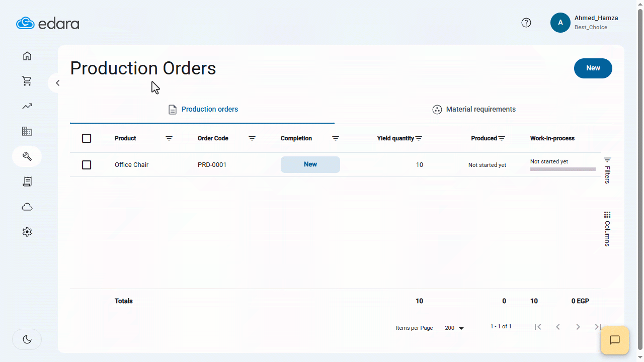This screenshot has height=362, width=644.
Task: Click the New completion status badge
Action: click(310, 164)
